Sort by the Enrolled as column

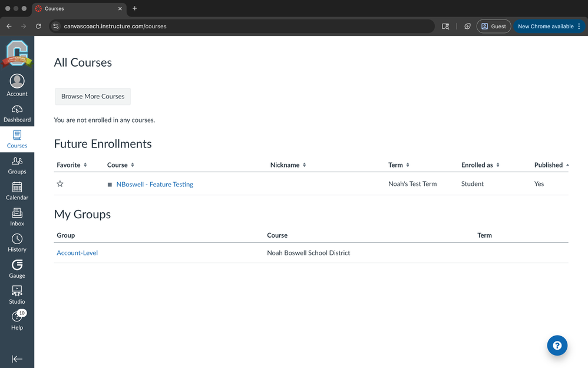point(480,165)
